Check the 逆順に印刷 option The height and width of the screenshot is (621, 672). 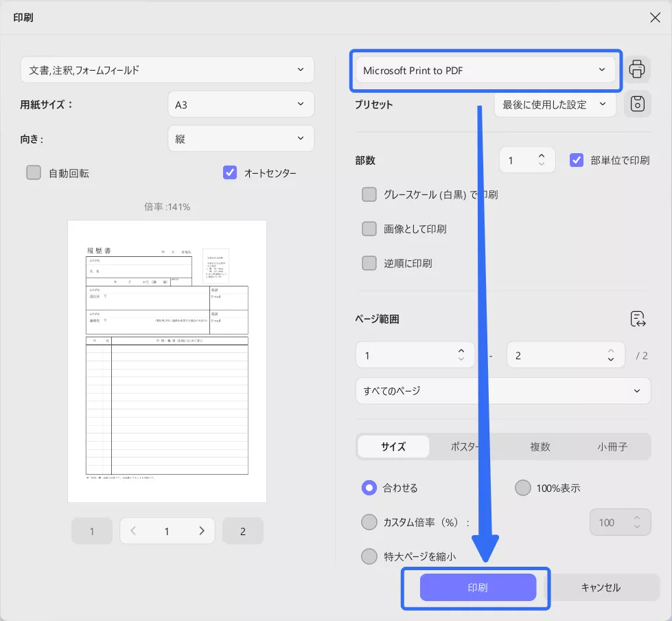coord(369,263)
